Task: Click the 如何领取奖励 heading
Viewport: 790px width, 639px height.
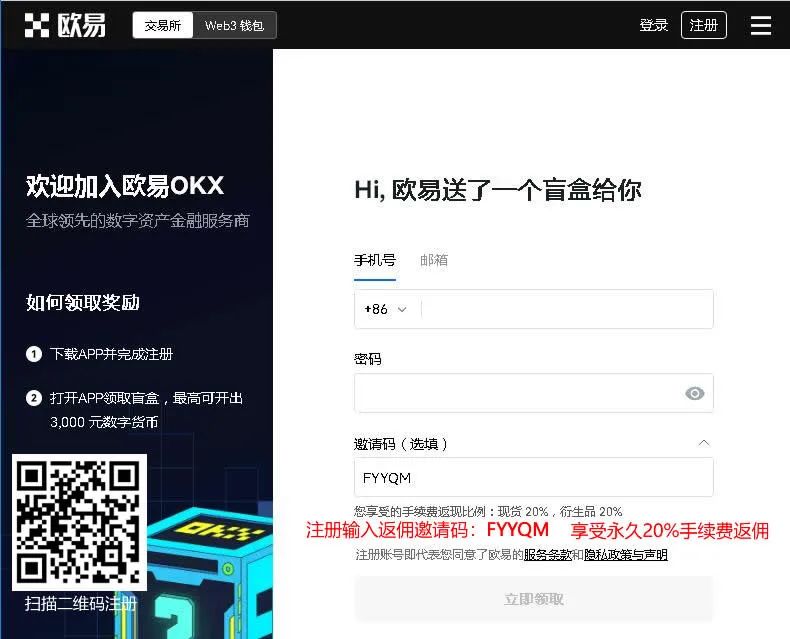Action: tap(83, 302)
